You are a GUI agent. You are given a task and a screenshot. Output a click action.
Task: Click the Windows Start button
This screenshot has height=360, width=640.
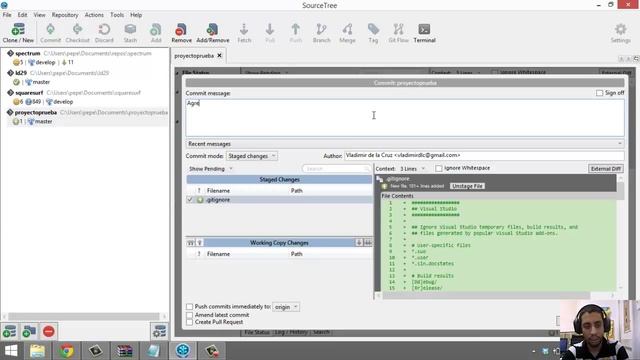pyautogui.click(x=11, y=351)
